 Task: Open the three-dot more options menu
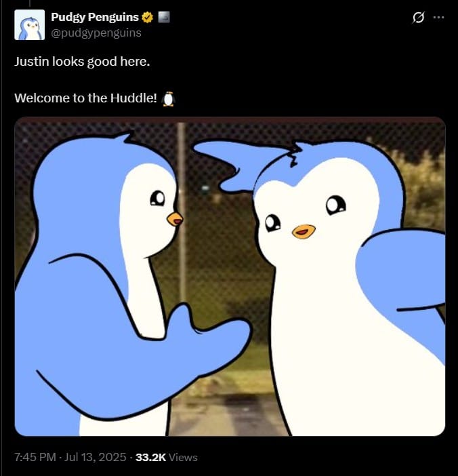tap(438, 18)
